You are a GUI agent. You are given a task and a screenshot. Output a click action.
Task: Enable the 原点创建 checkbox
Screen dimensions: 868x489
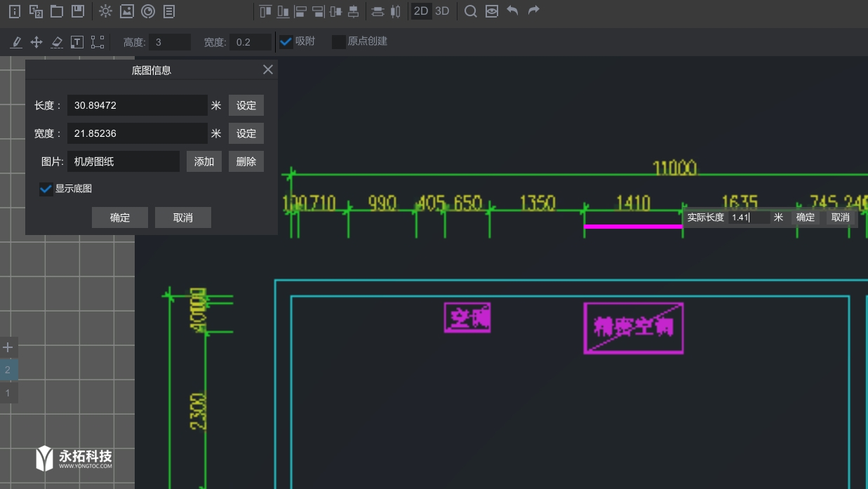tap(339, 41)
